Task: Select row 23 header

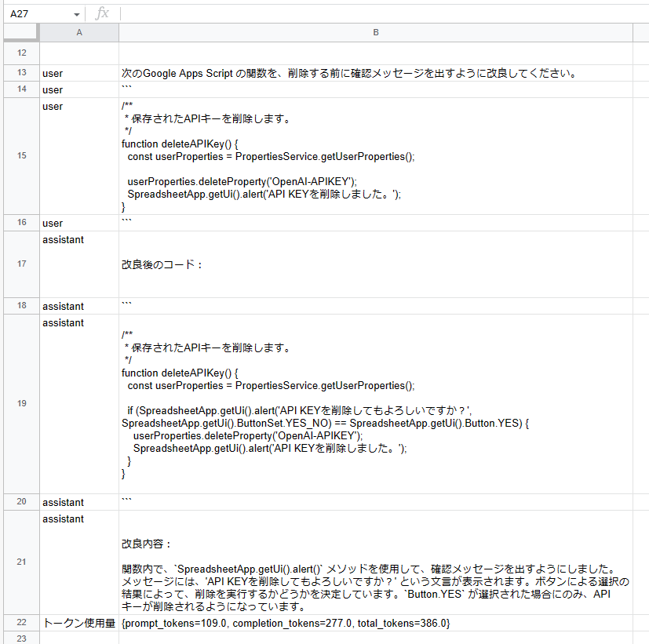Action: 21,639
